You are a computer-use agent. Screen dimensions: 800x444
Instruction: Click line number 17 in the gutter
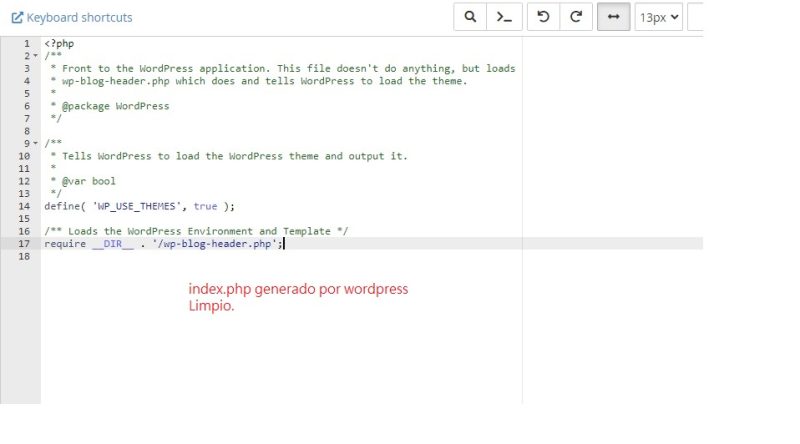(23, 244)
